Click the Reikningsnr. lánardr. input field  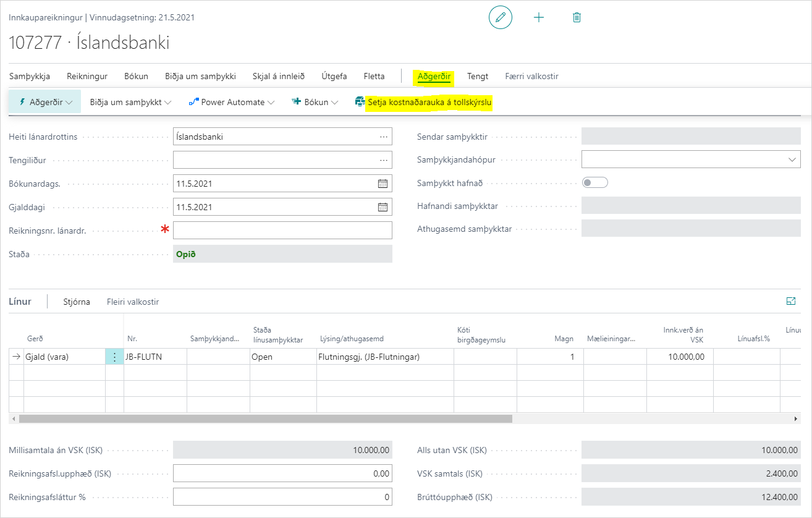pos(282,231)
